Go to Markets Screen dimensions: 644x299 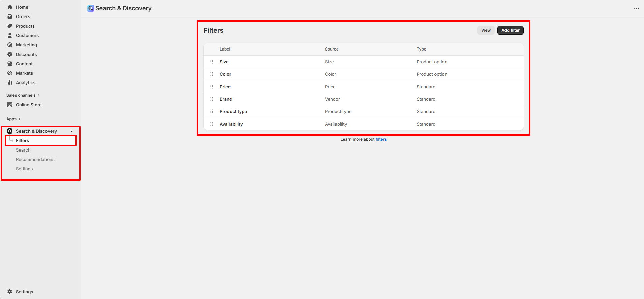[x=24, y=73]
